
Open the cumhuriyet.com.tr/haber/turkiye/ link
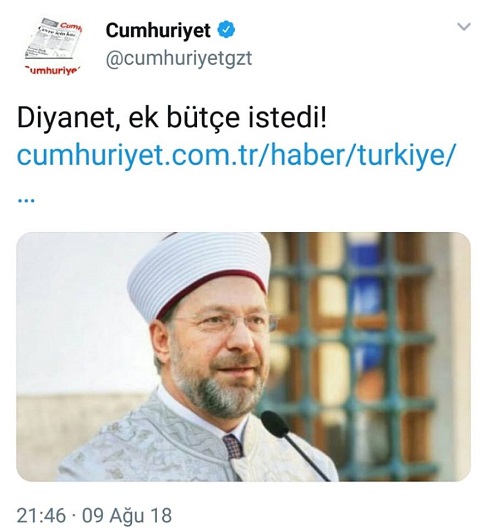click(x=236, y=155)
